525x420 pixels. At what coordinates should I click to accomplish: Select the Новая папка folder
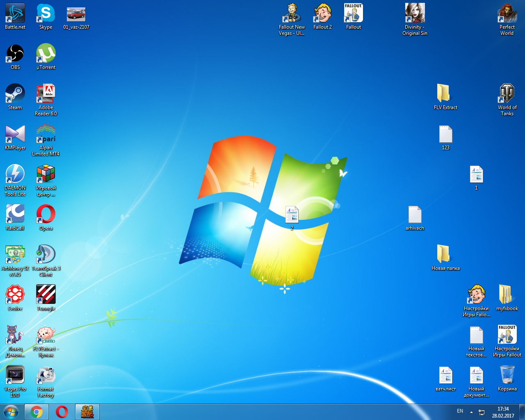tap(446, 258)
